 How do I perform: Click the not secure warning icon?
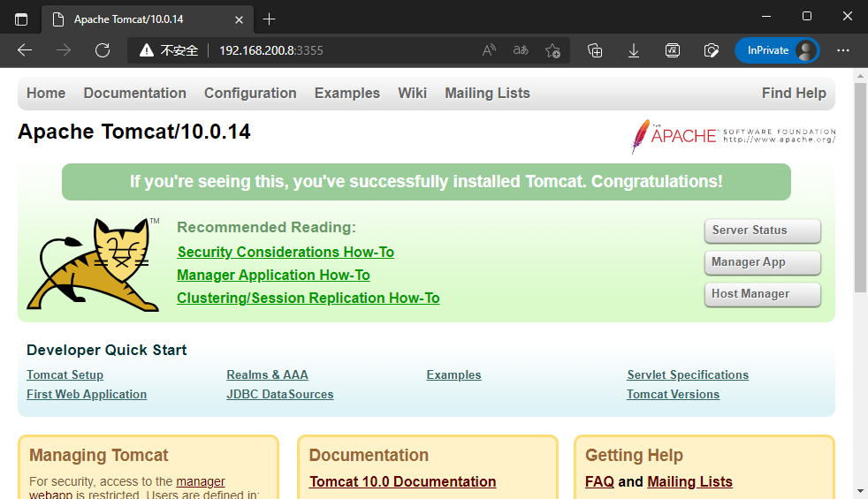pos(146,50)
